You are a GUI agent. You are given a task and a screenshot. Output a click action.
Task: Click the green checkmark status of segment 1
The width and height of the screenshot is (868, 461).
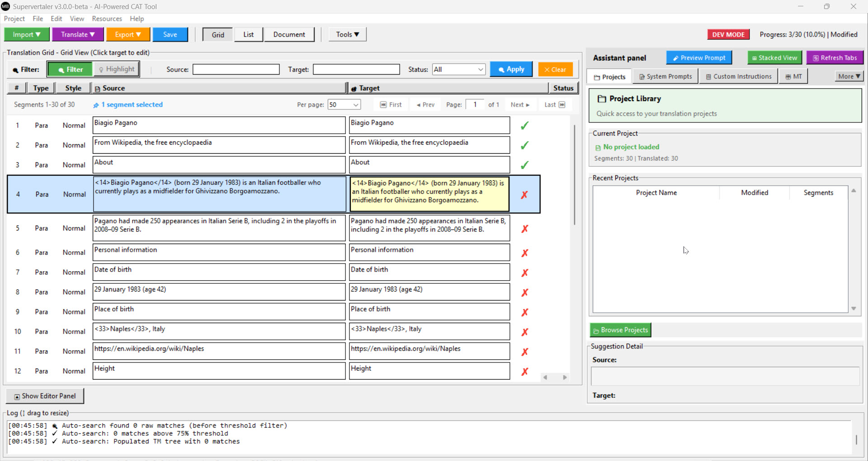click(x=524, y=126)
